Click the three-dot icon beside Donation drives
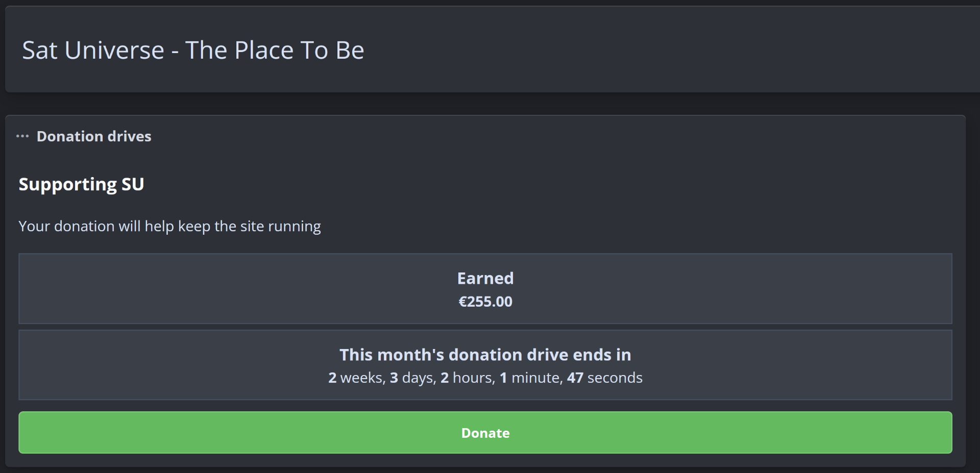Viewport: 980px width, 473px height. point(22,136)
